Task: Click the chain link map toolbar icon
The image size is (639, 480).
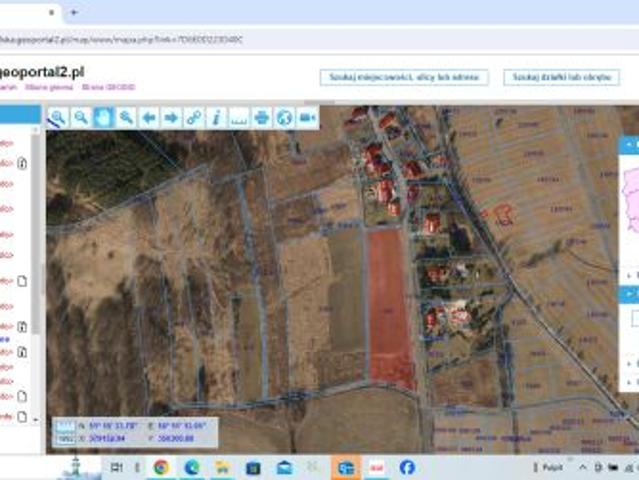Action: pyautogui.click(x=194, y=118)
